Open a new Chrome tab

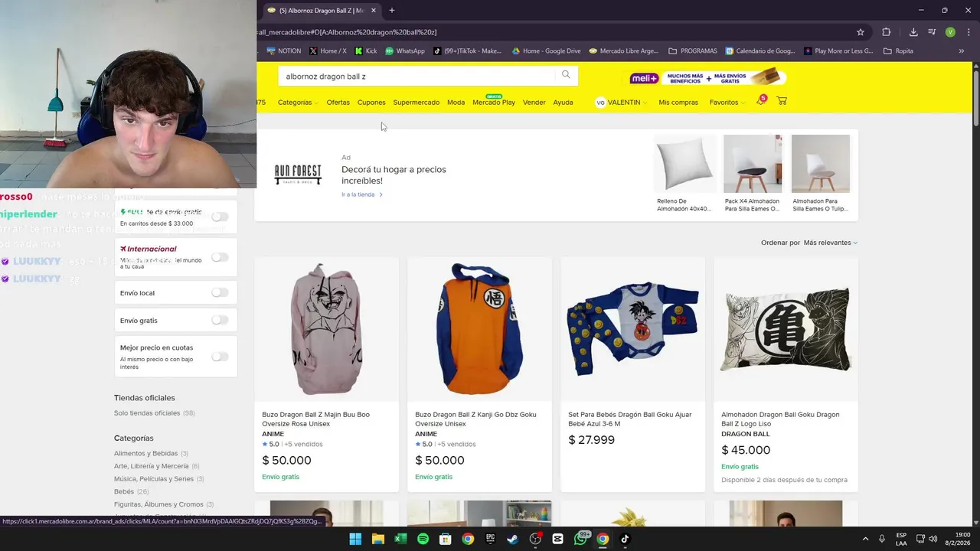pyautogui.click(x=392, y=10)
